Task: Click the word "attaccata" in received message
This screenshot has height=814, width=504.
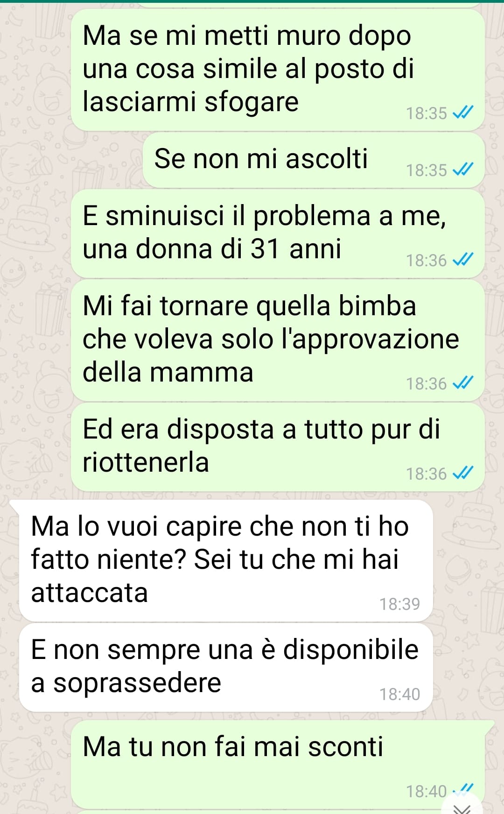Action: 89,593
